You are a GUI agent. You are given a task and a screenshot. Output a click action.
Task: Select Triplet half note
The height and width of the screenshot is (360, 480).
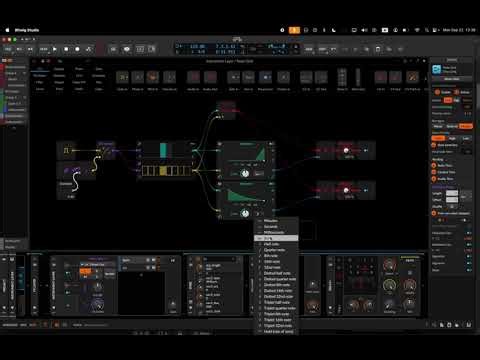click(x=277, y=302)
